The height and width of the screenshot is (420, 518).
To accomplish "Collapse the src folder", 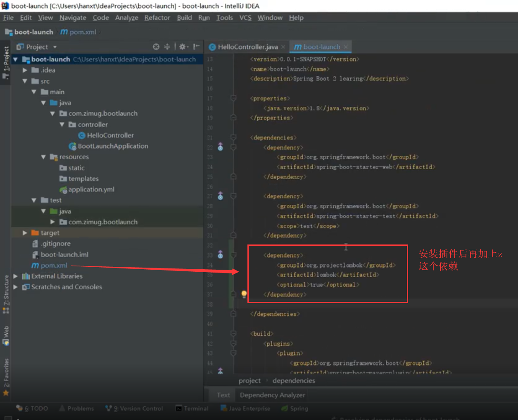I will 25,81.
